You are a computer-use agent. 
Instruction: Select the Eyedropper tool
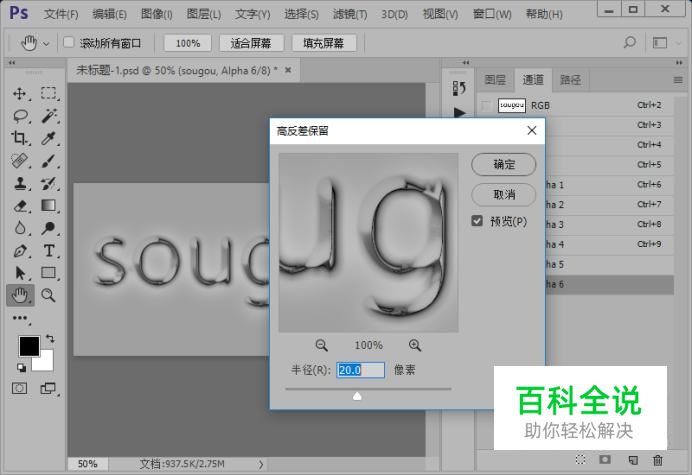(x=48, y=138)
